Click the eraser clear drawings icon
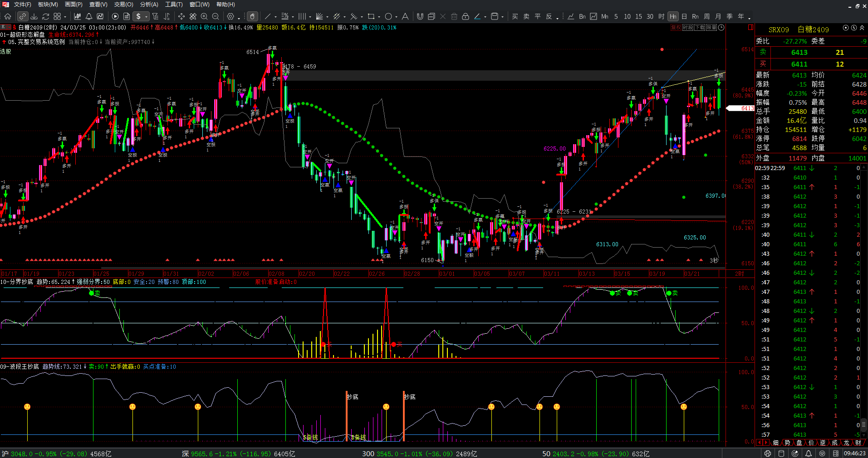This screenshot has width=868, height=458. coord(193,16)
